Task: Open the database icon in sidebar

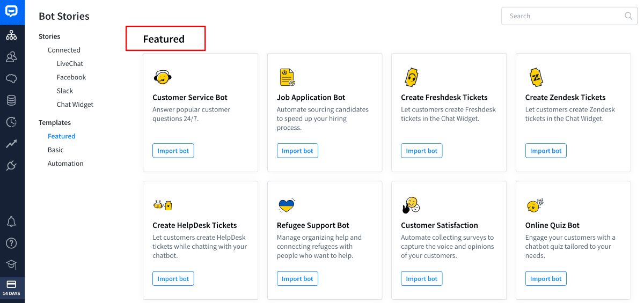Action: pos(11,100)
